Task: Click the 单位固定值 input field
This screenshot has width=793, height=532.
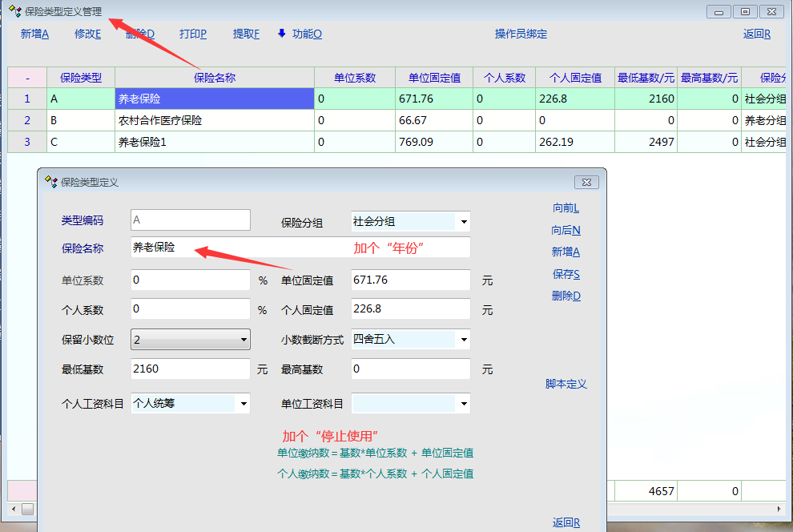Action: (x=410, y=280)
